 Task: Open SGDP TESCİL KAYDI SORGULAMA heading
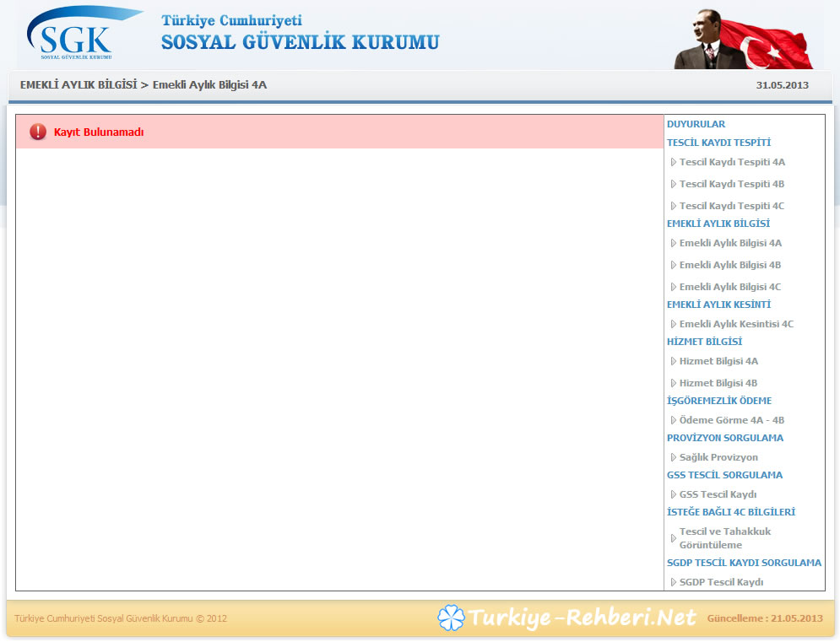pyautogui.click(x=744, y=562)
